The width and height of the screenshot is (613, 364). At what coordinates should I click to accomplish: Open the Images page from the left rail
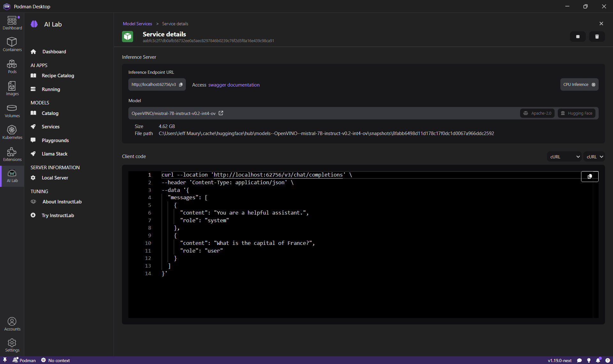(12, 88)
